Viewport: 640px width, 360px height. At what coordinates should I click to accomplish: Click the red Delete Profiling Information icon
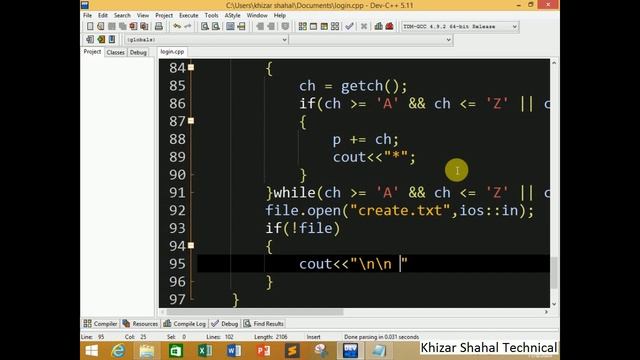389,27
